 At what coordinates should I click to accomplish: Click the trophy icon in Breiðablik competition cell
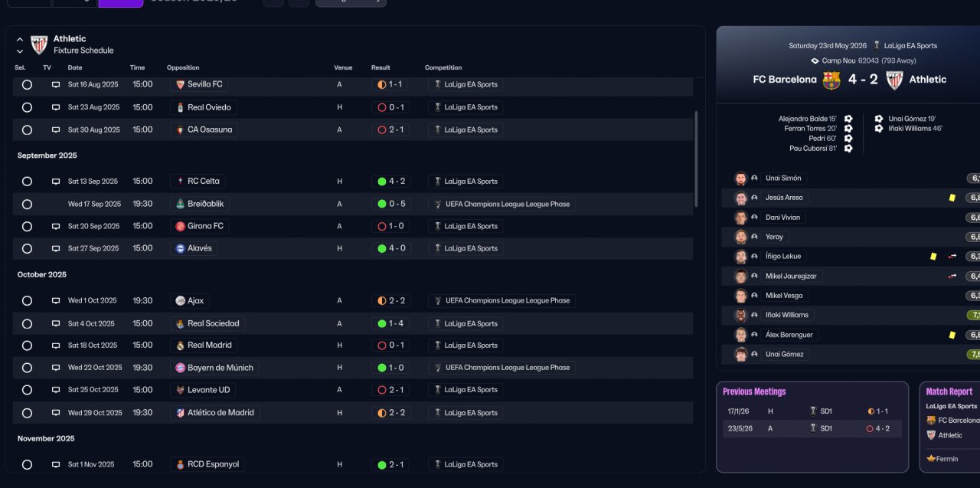pos(437,205)
